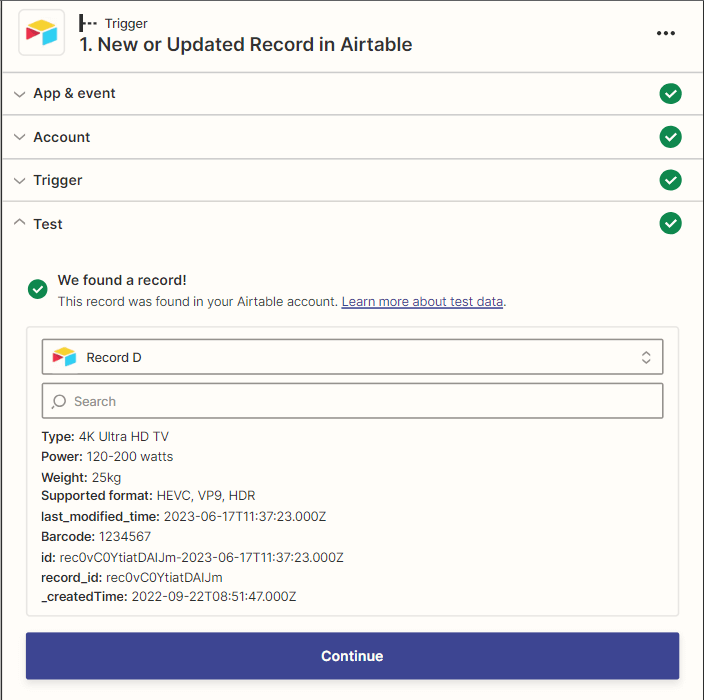This screenshot has width=704, height=700.
Task: Click the App & event label
Action: (74, 93)
